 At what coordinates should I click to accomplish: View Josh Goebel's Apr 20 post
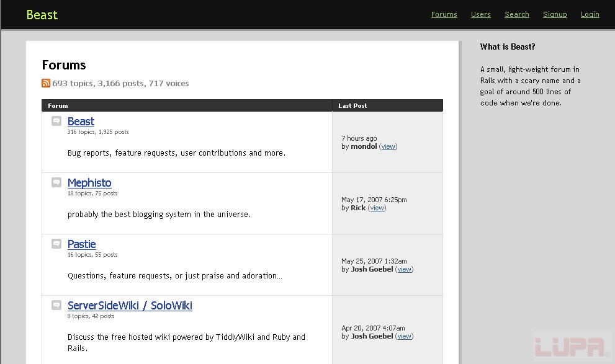(405, 336)
